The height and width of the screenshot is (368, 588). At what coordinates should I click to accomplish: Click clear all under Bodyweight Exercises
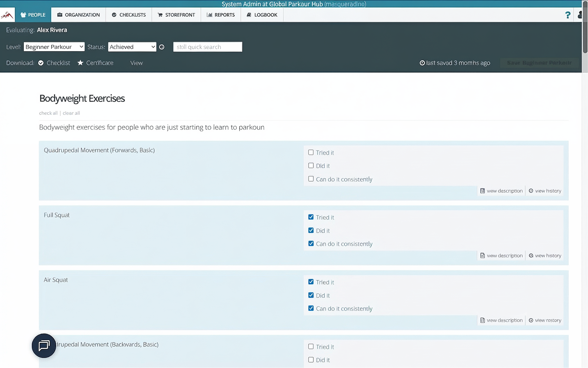[71, 113]
